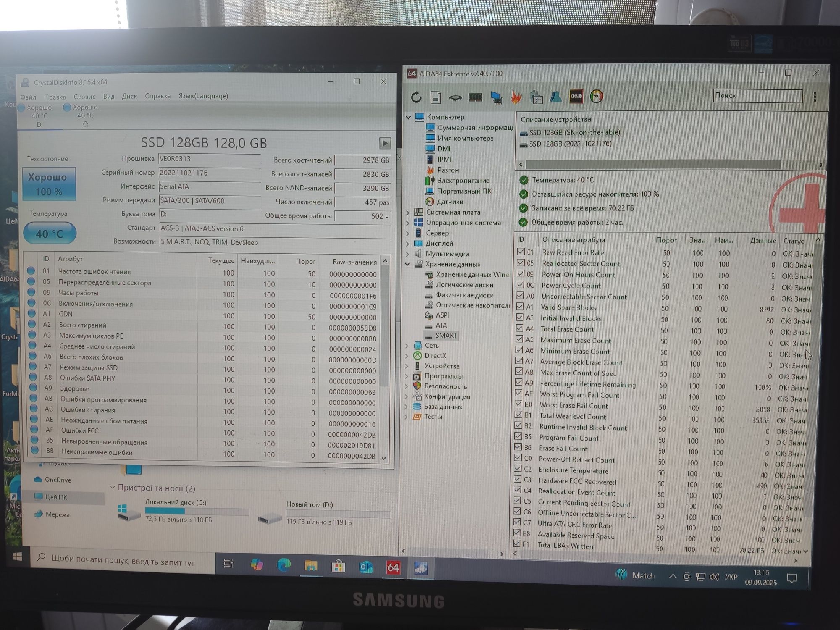Collapse the Пристрої та носії group in Explorer
This screenshot has height=630, width=840.
click(112, 487)
